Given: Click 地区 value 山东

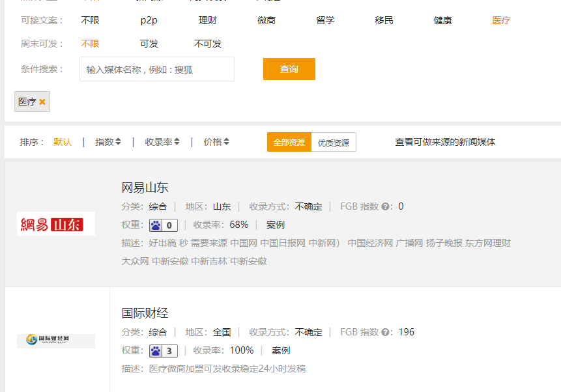Looking at the screenshot, I should 222,206.
